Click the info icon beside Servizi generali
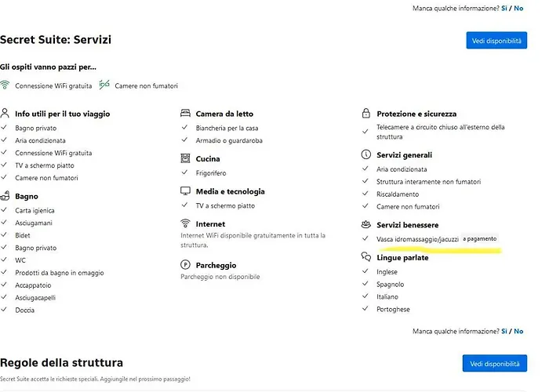 pyautogui.click(x=366, y=155)
